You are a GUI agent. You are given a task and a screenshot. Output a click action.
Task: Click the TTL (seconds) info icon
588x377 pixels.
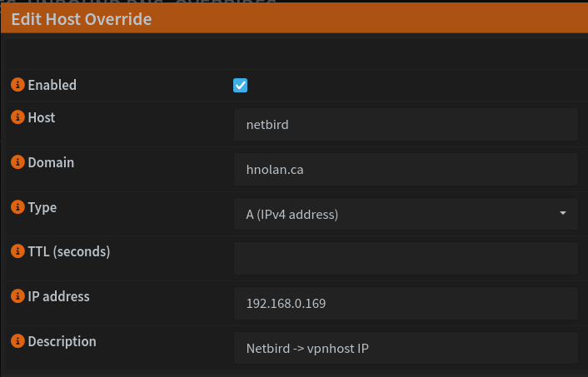17,251
